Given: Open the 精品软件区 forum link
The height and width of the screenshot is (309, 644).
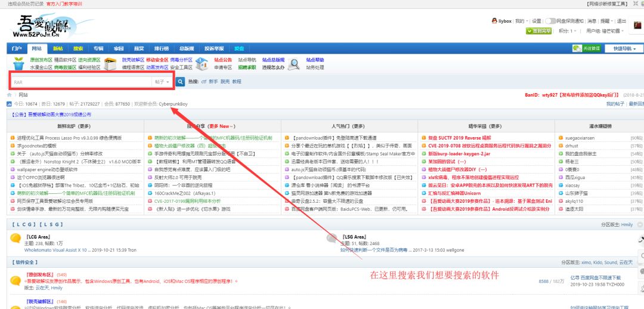Looking at the screenshot, I should coord(66,60).
